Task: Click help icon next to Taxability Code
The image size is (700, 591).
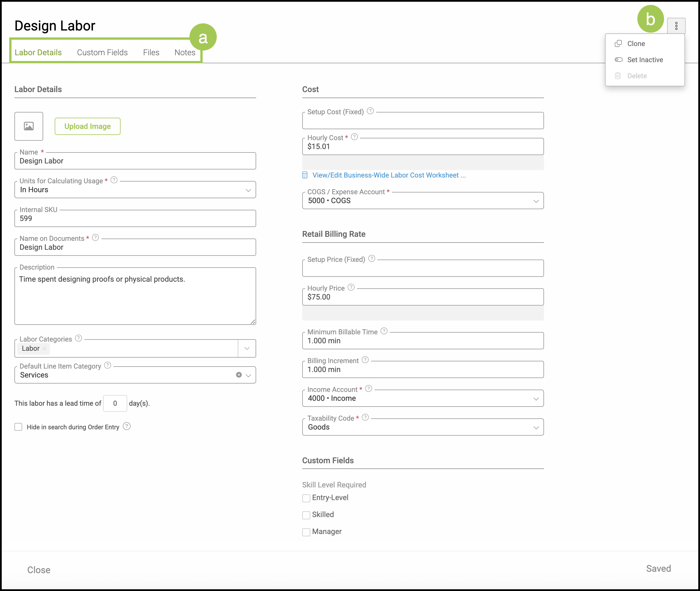Action: coord(365,417)
